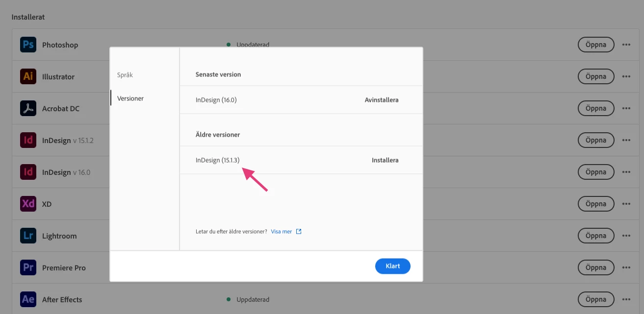Click Öppna button for Photoshop
Screen dimensions: 644x314
[596, 45]
